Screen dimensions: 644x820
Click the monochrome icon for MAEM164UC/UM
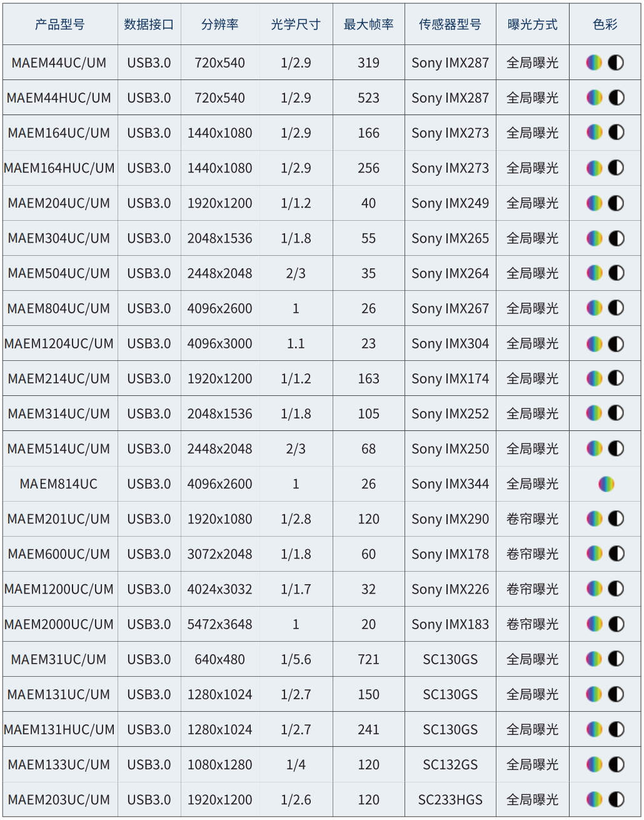click(616, 133)
